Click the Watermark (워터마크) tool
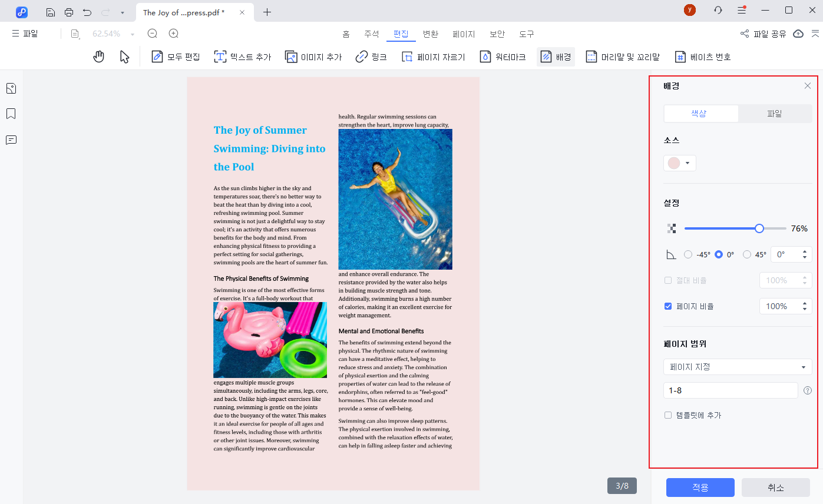 click(503, 57)
